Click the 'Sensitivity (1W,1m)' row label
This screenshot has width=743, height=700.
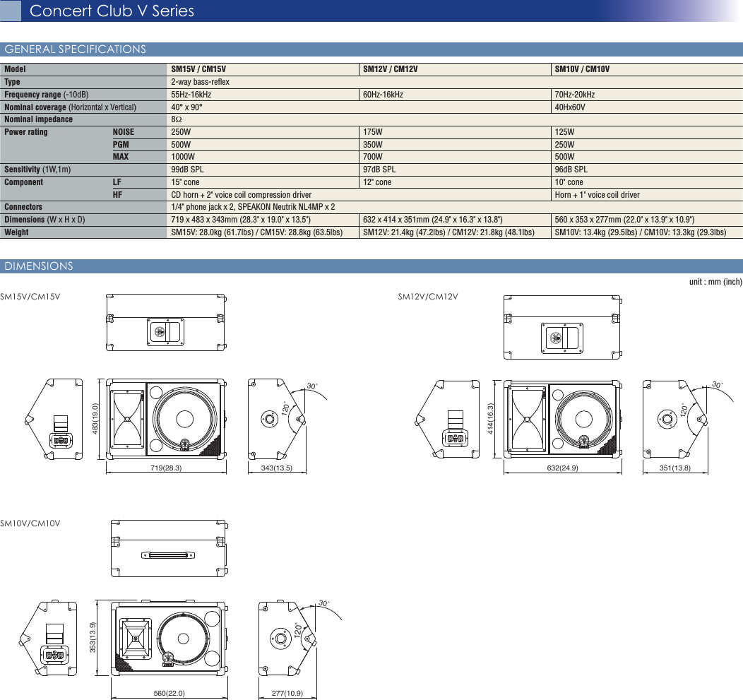click(x=37, y=170)
